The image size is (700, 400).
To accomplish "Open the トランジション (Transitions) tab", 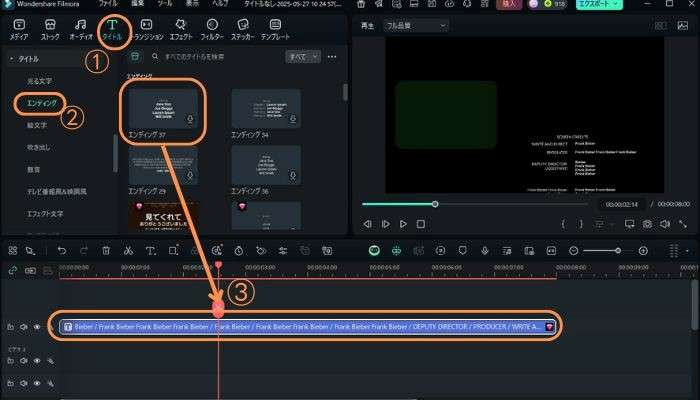I will pyautogui.click(x=146, y=29).
